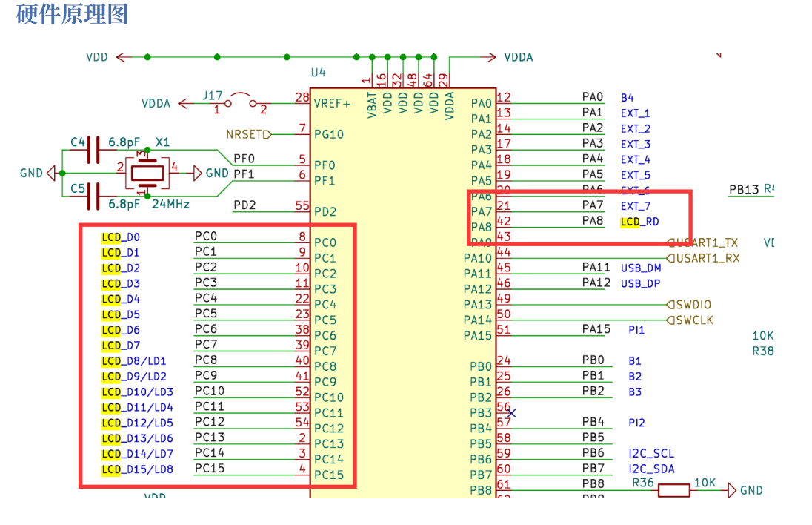Click the USB_DM net label
The height and width of the screenshot is (525, 812).
(x=641, y=268)
